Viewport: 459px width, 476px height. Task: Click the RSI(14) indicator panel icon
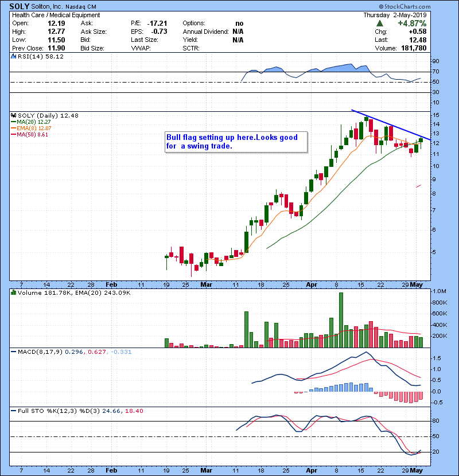(x=13, y=56)
